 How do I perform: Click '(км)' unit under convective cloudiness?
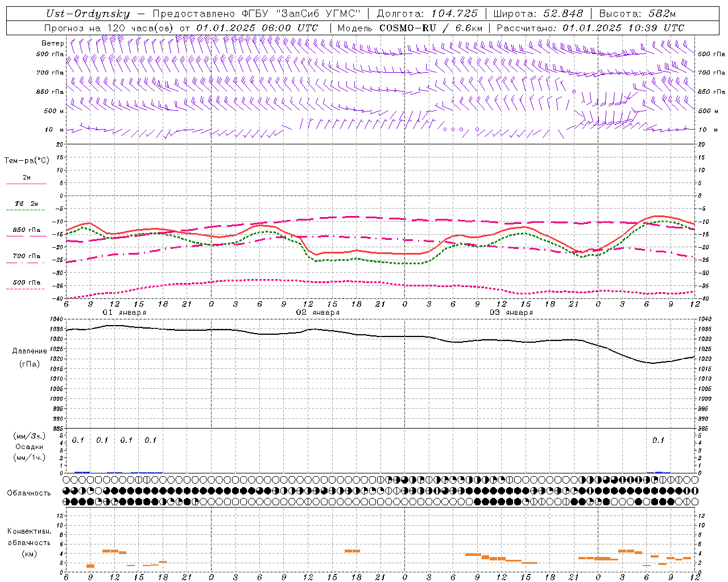[29, 554]
